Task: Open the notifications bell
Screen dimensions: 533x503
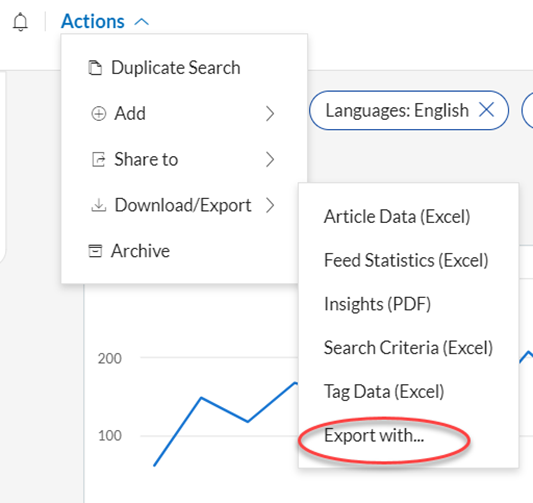Action: pyautogui.click(x=20, y=22)
